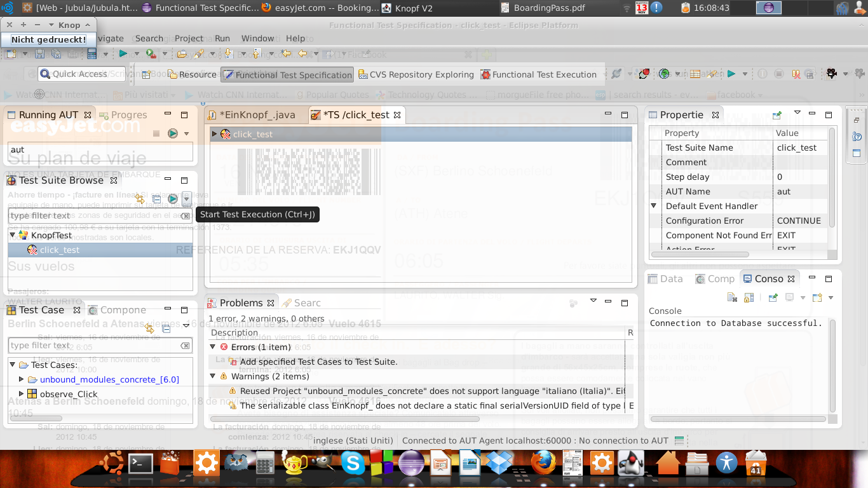Screen dimensions: 868x488
Task: Click the Problems view horizontal scrollbar
Action: point(345,419)
